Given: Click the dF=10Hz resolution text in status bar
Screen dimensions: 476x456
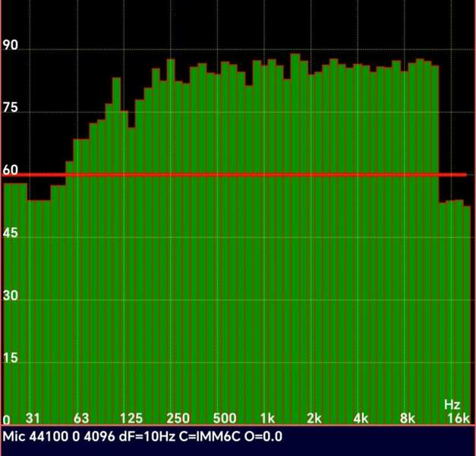Looking at the screenshot, I should (x=140, y=436).
